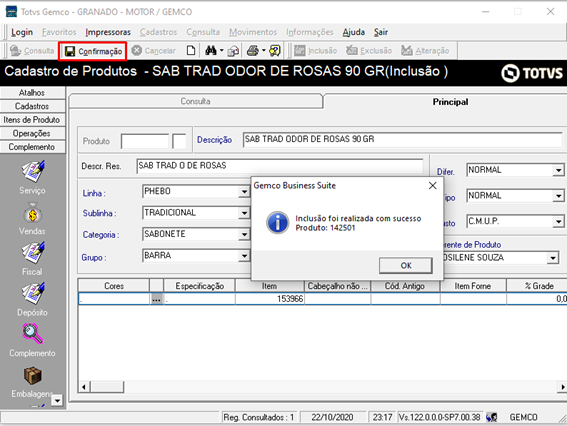Open the Difer. NORMAL dropdown arrow
The height and width of the screenshot is (426, 567).
[x=559, y=170]
